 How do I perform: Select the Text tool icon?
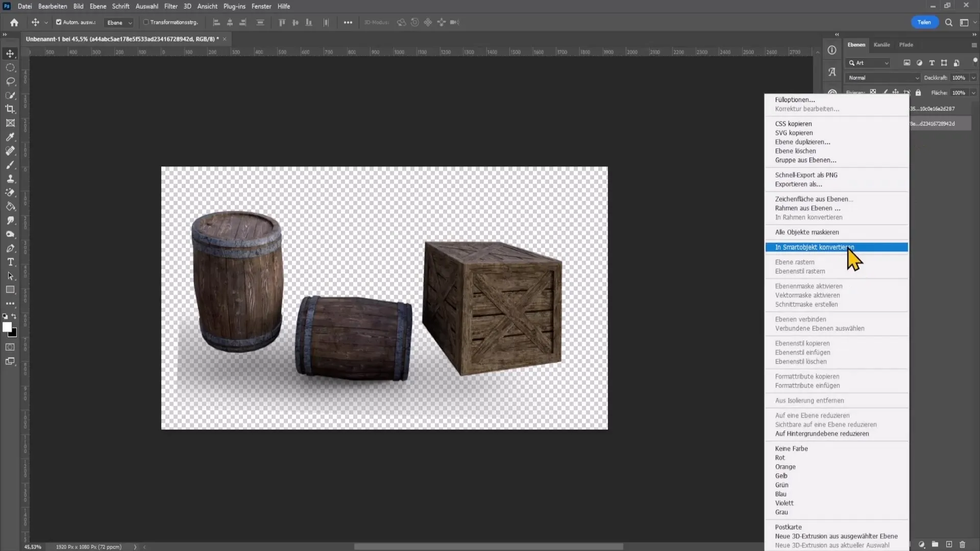click(10, 262)
